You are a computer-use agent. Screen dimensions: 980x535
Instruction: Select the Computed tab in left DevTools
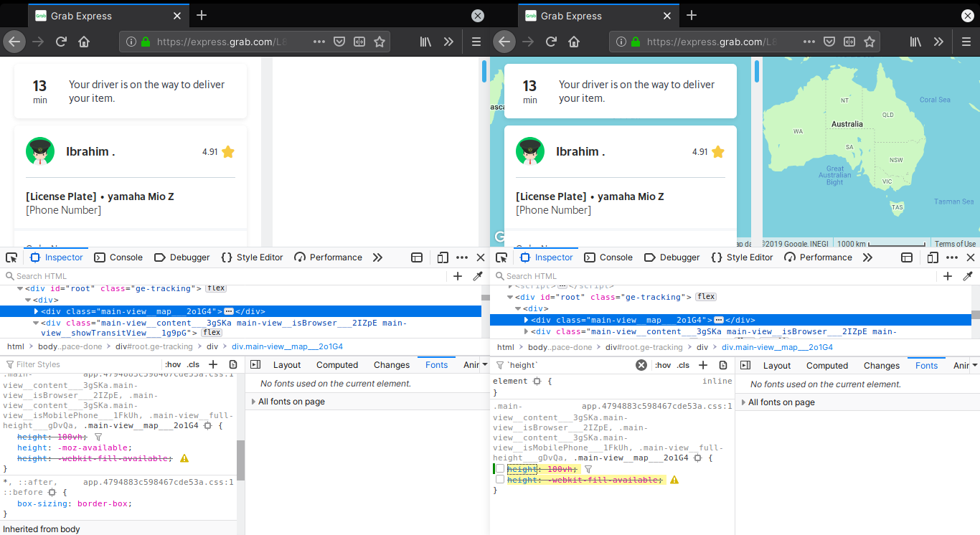337,365
